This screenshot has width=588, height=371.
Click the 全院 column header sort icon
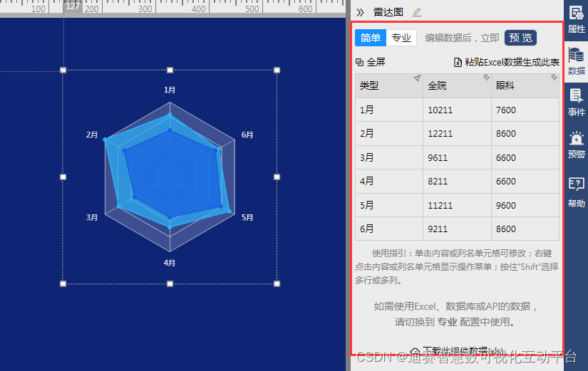click(x=486, y=77)
